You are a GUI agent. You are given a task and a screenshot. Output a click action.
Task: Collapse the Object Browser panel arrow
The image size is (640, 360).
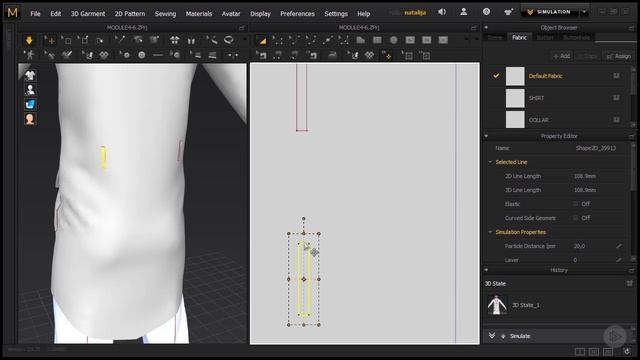pyautogui.click(x=486, y=28)
